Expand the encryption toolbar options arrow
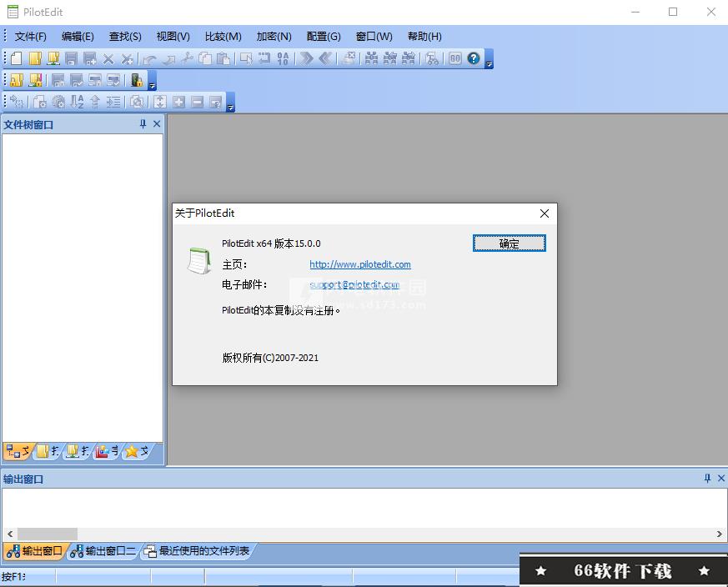The image size is (728, 587). tap(152, 81)
